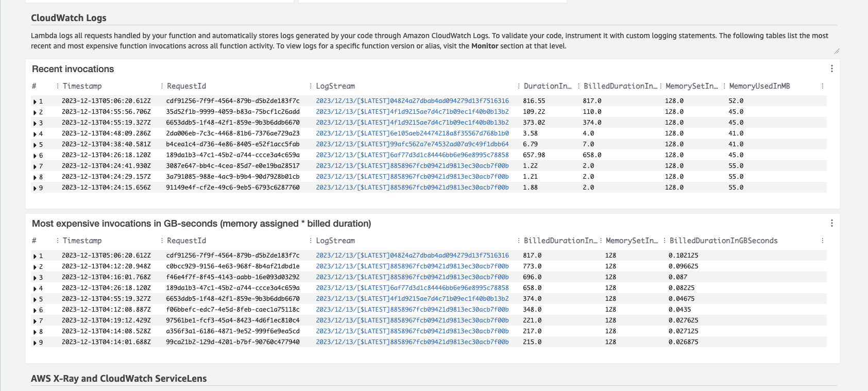This screenshot has height=391, width=868.
Task: Open log stream for expensive invocation at 04:12:20.948Z
Action: click(x=412, y=266)
